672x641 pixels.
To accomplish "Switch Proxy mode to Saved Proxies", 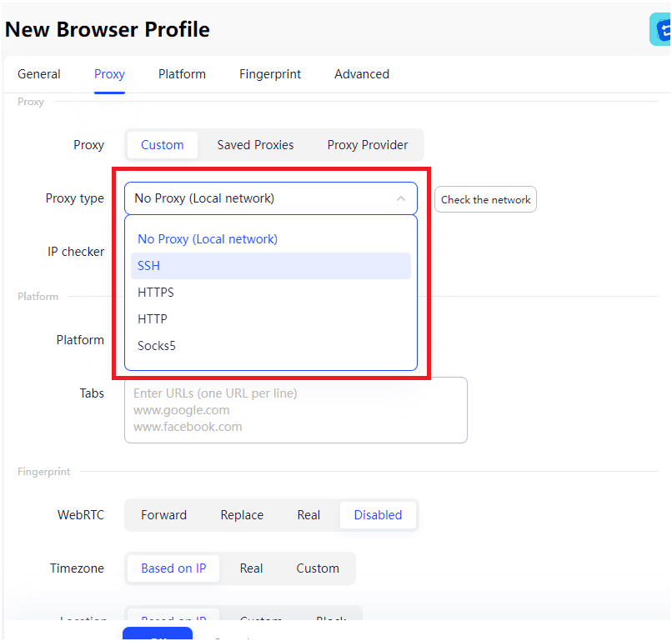I will pyautogui.click(x=255, y=145).
